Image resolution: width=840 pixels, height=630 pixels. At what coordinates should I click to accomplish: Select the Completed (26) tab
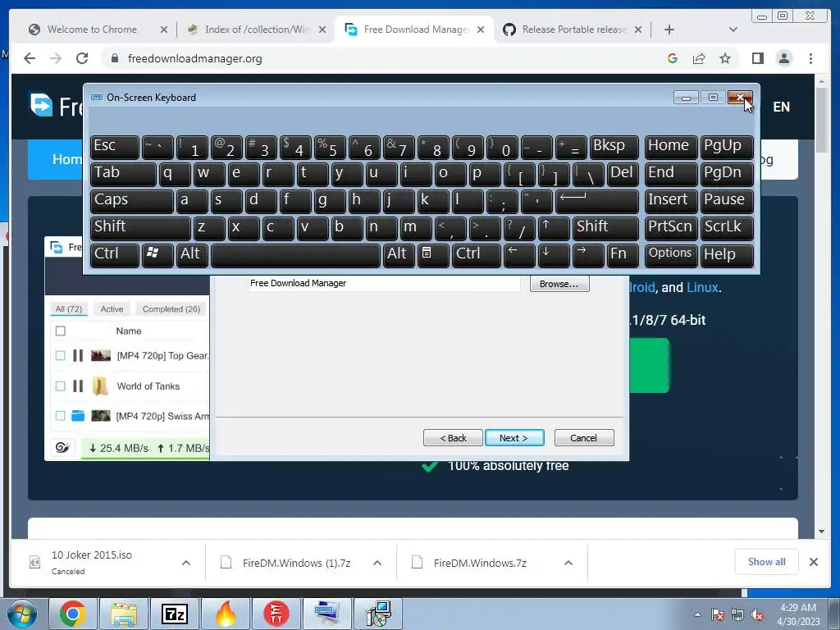pyautogui.click(x=171, y=309)
